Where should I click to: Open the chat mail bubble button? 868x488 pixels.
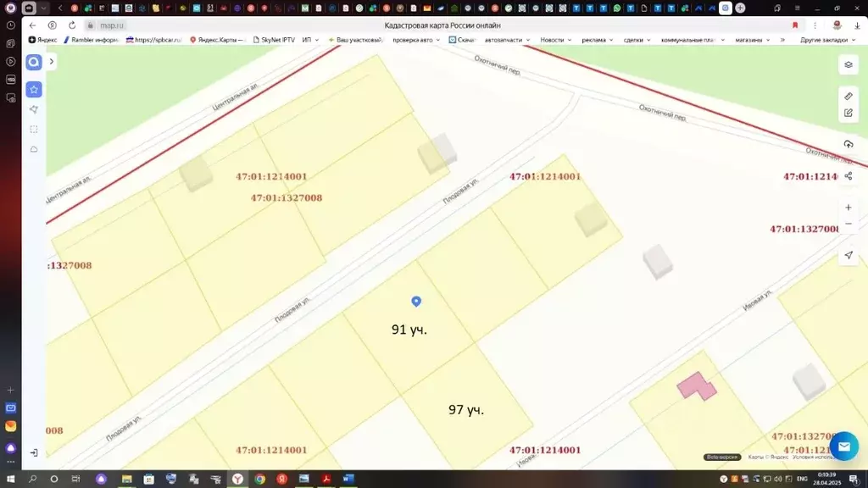(843, 446)
